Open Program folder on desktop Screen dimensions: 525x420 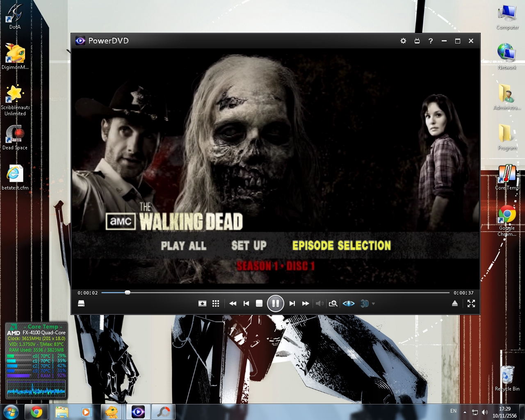[507, 137]
